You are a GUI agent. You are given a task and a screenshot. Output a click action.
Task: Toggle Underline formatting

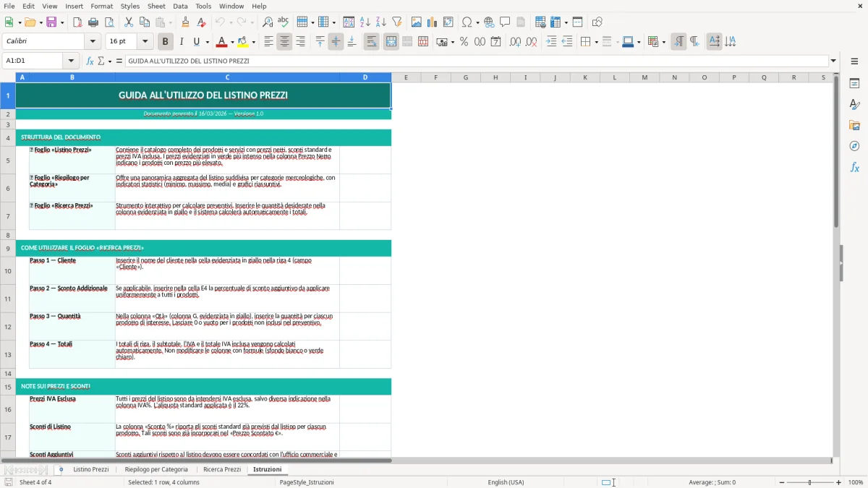coord(196,42)
